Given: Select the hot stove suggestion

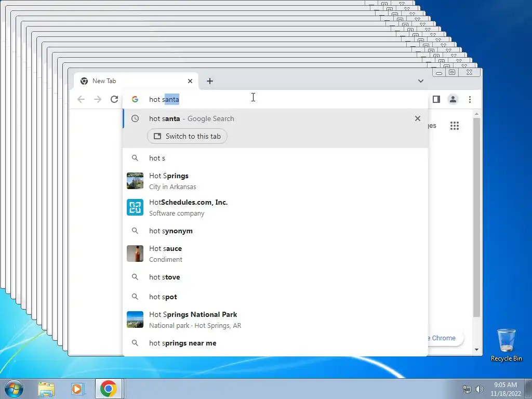Looking at the screenshot, I should point(275,277).
